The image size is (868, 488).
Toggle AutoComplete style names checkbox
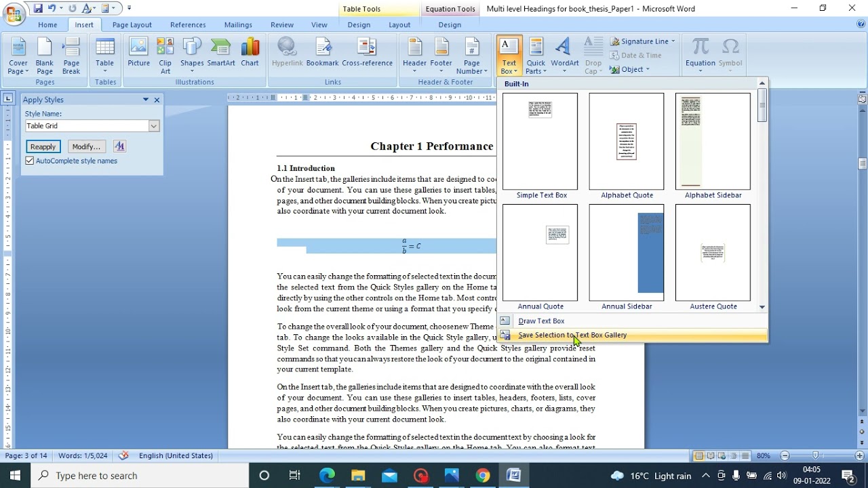30,161
